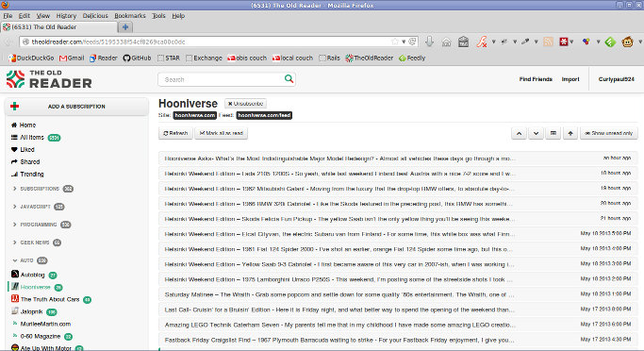The width and height of the screenshot is (644, 351).
Task: Click the red LastPass asterisk icon
Action: (x=564, y=42)
